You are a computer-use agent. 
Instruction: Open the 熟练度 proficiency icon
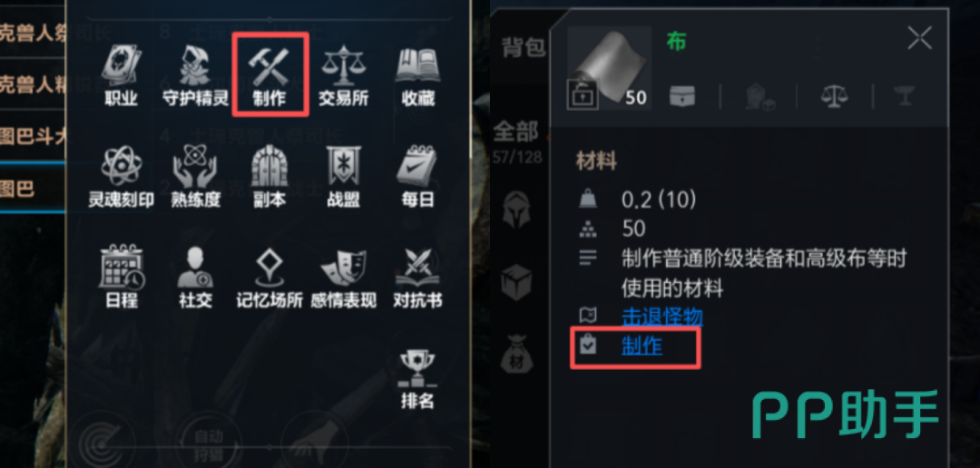tap(196, 176)
